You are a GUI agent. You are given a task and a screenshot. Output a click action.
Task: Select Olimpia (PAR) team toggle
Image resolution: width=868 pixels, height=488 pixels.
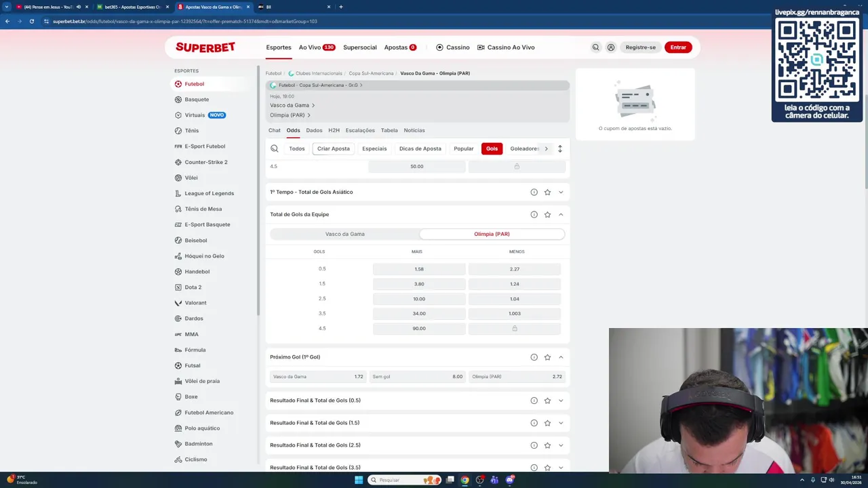492,234
